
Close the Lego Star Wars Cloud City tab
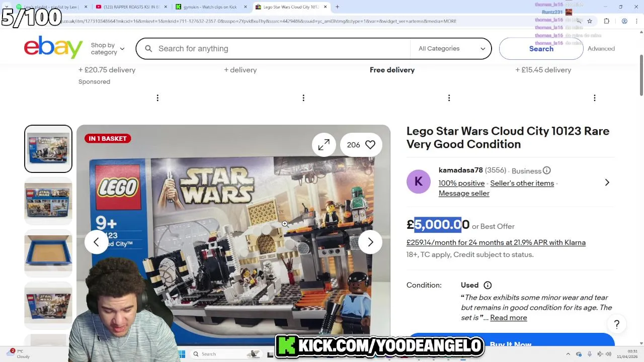(325, 7)
